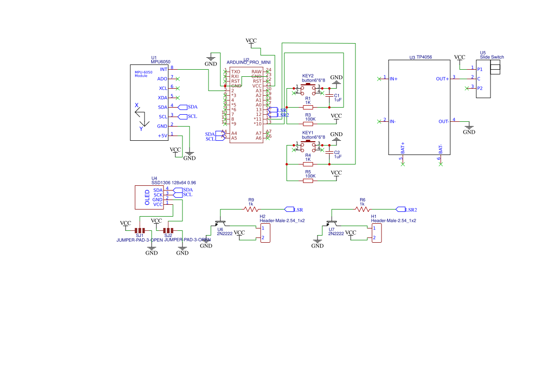Click resistor R3 100K symbol
554x392 pixels.
click(308, 124)
